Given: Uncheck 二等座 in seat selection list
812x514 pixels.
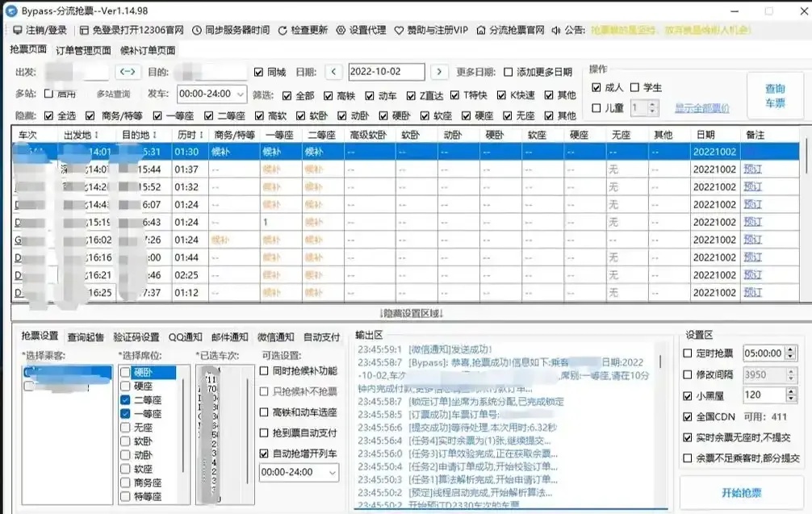Looking at the screenshot, I should tap(125, 399).
